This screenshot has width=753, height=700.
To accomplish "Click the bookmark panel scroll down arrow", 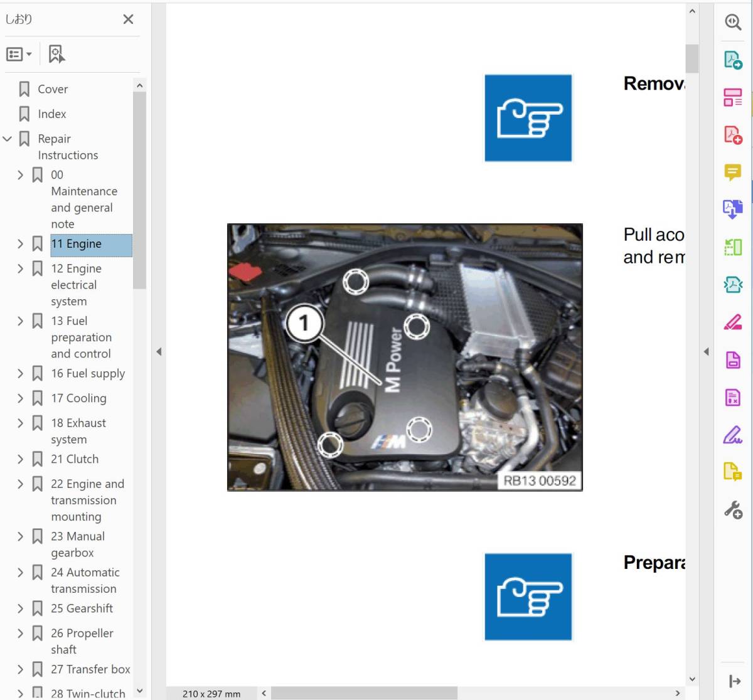I will pyautogui.click(x=139, y=691).
